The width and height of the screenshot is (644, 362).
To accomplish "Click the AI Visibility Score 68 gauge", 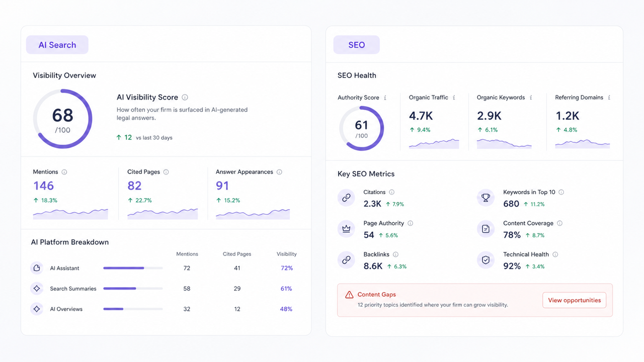I will coord(63,119).
